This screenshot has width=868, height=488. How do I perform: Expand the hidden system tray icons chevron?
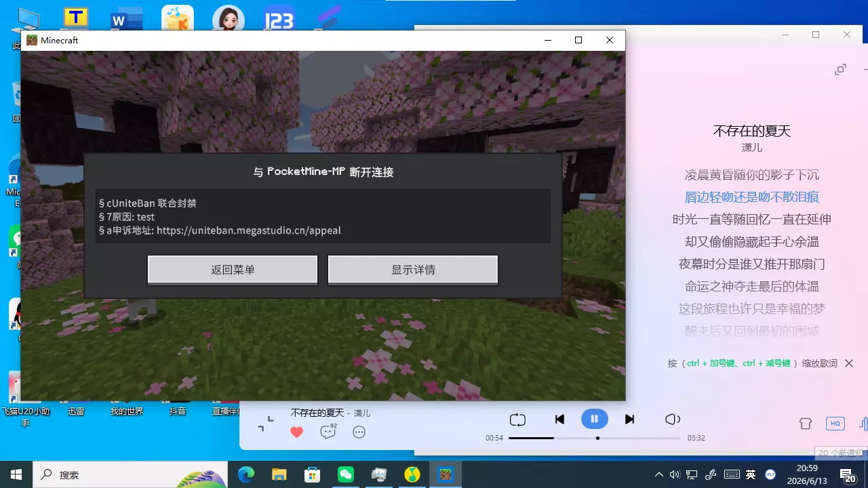coord(658,475)
